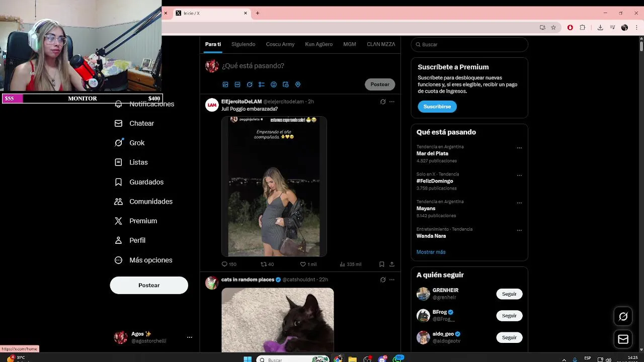Open more options for cats in random places post

point(392,280)
